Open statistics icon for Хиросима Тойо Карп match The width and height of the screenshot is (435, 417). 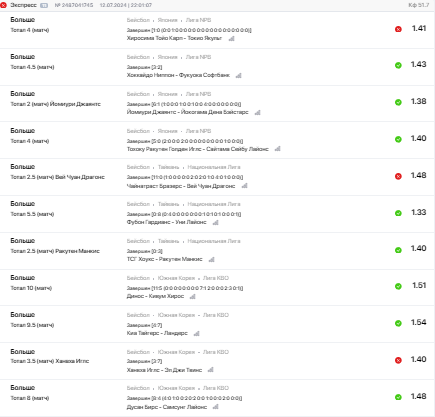232,38
